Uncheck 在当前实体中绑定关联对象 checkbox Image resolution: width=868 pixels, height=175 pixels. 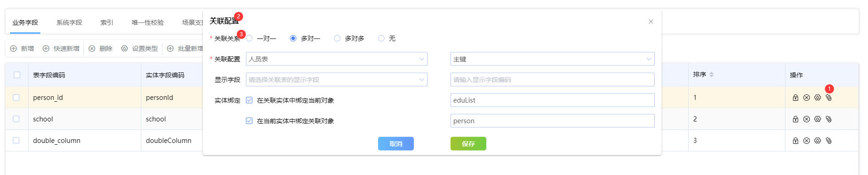[x=249, y=121]
